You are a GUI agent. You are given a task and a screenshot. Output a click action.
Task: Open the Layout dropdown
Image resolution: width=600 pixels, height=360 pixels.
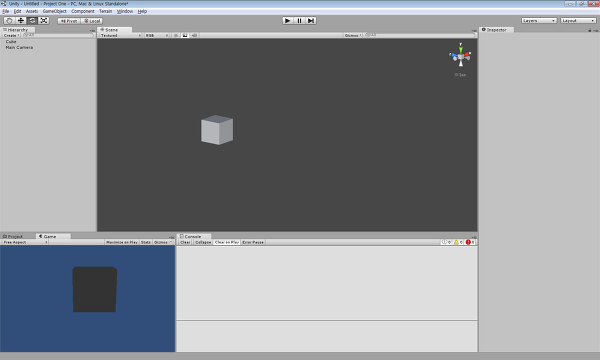[578, 21]
